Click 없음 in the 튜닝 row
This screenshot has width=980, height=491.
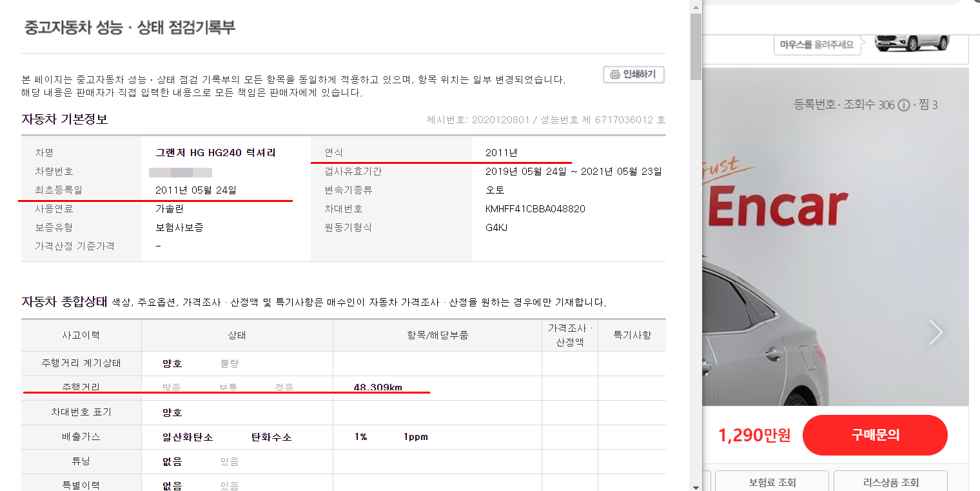[x=172, y=462]
